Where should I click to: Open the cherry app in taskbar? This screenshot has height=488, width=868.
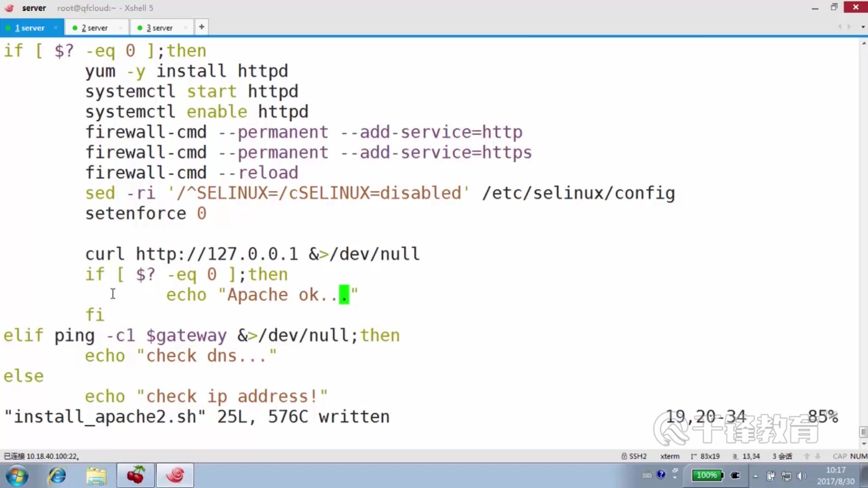(x=136, y=475)
